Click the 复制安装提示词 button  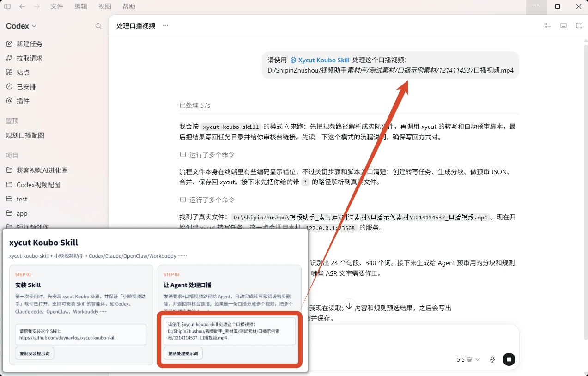[x=35, y=353]
